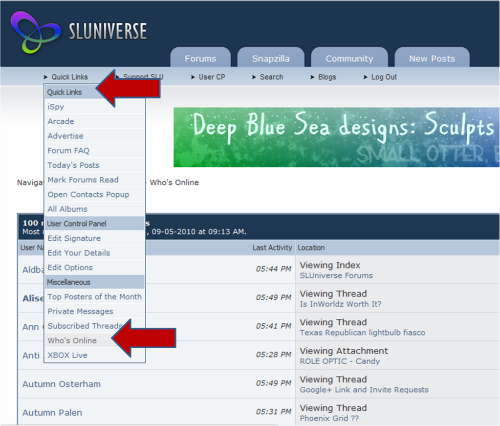
Task: Open thread Is InWorldz Worth It?
Action: [x=340, y=304]
